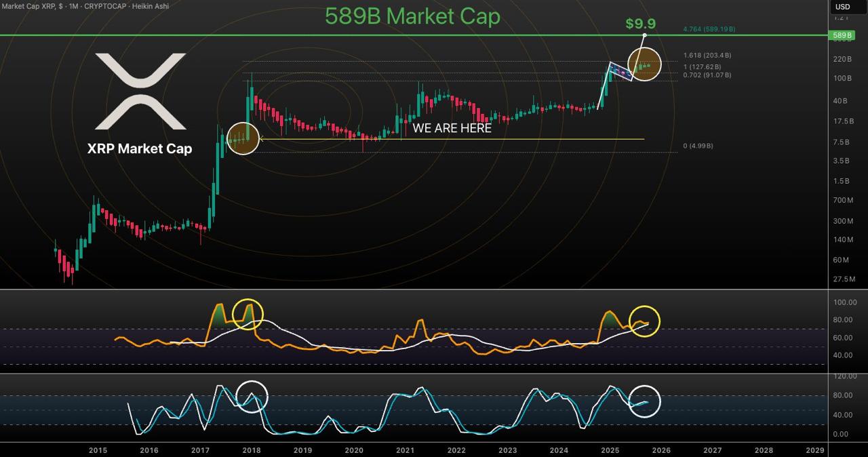
Task: Select the 0 (4.99B) Fibonacci level label
Action: (698, 146)
